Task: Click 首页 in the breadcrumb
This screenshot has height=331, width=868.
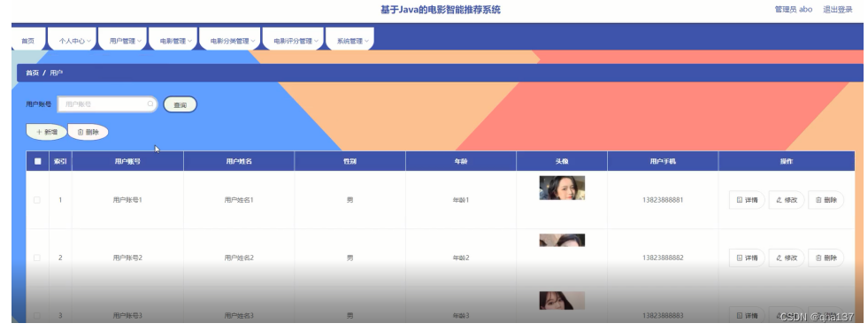Action: point(32,73)
